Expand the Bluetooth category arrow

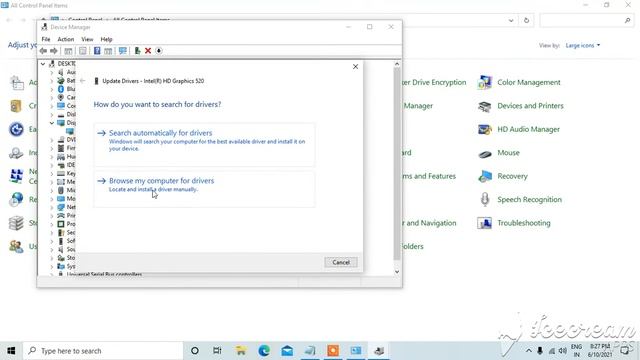[51, 89]
